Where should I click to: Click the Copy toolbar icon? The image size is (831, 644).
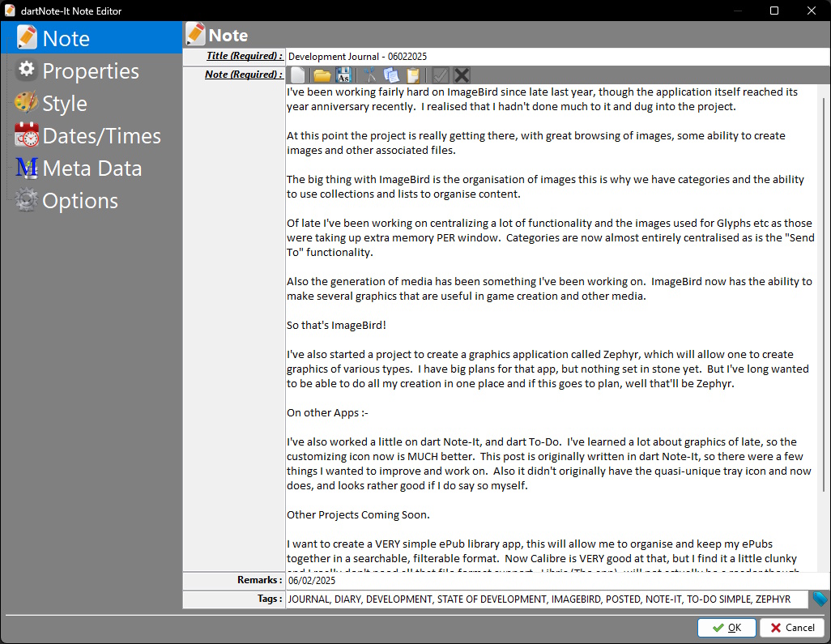coord(391,75)
